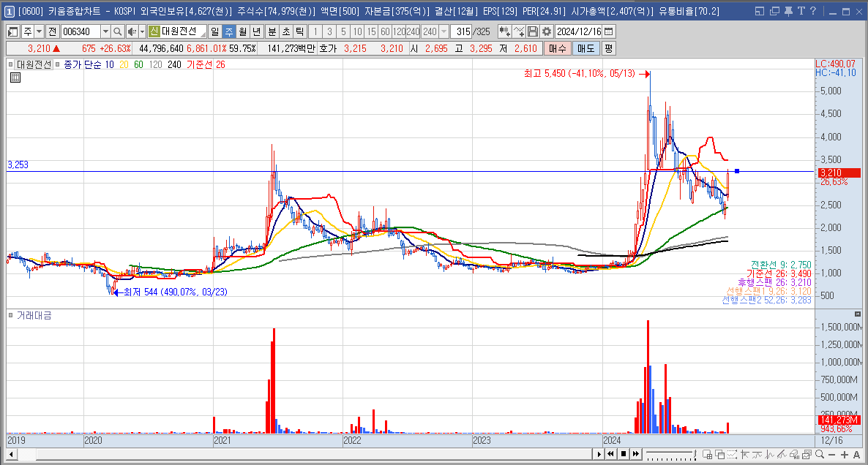Click the overlay windows icon in bottom toolbar
This screenshot has width=868, height=465.
(719, 455)
